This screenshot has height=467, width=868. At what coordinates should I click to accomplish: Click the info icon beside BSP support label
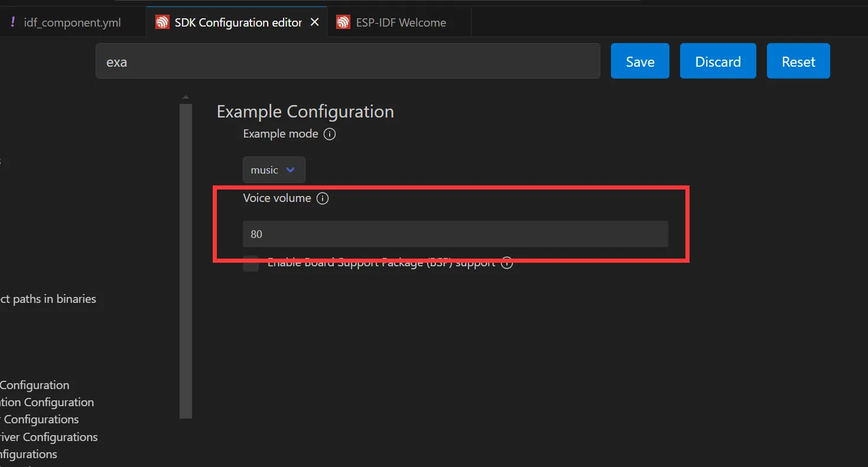coord(506,263)
